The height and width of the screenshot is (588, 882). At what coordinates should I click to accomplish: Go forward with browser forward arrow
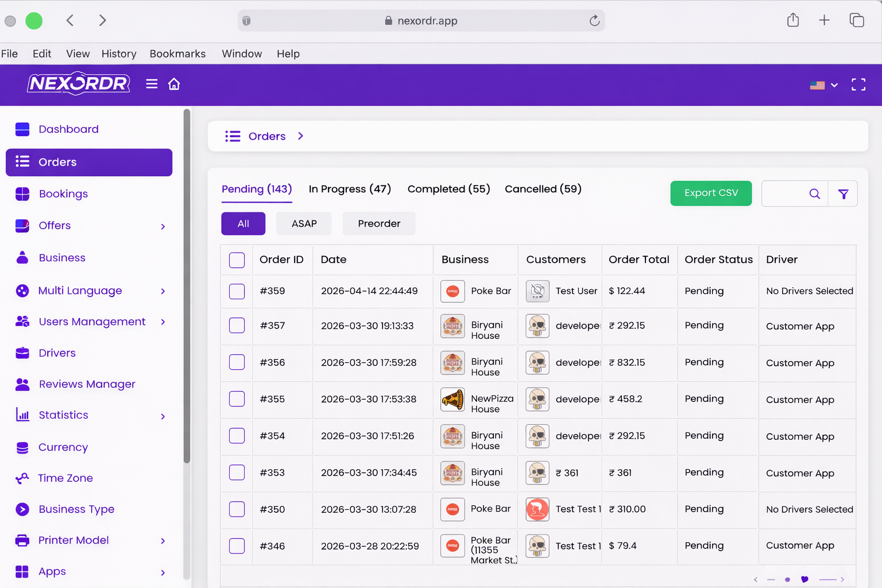coord(102,21)
